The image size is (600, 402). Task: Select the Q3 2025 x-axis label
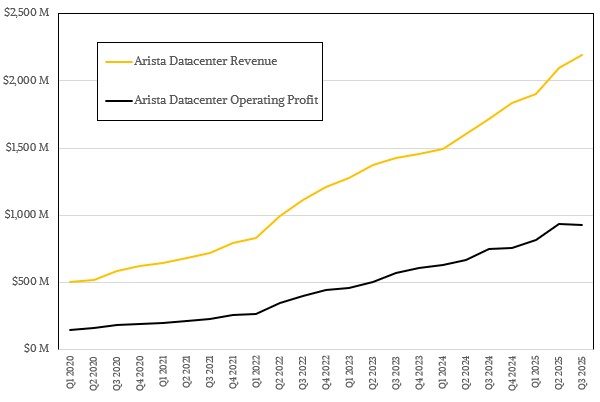(x=581, y=375)
